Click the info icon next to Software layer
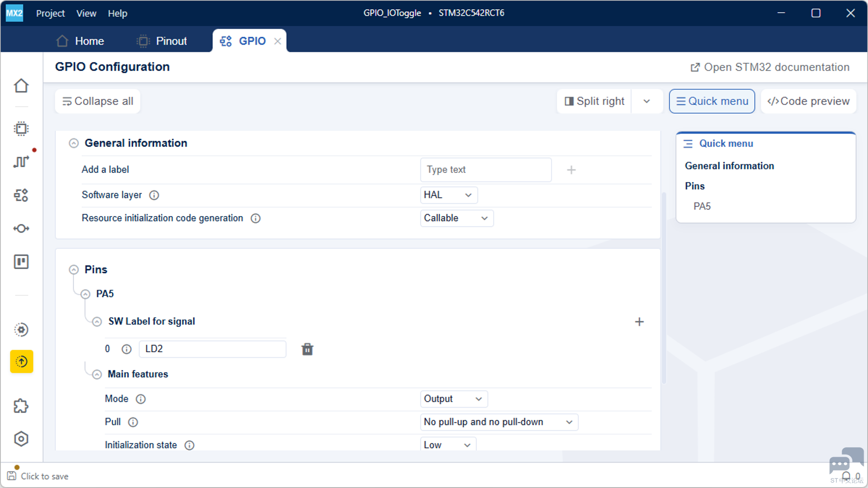Viewport: 868px width, 488px height. [154, 195]
